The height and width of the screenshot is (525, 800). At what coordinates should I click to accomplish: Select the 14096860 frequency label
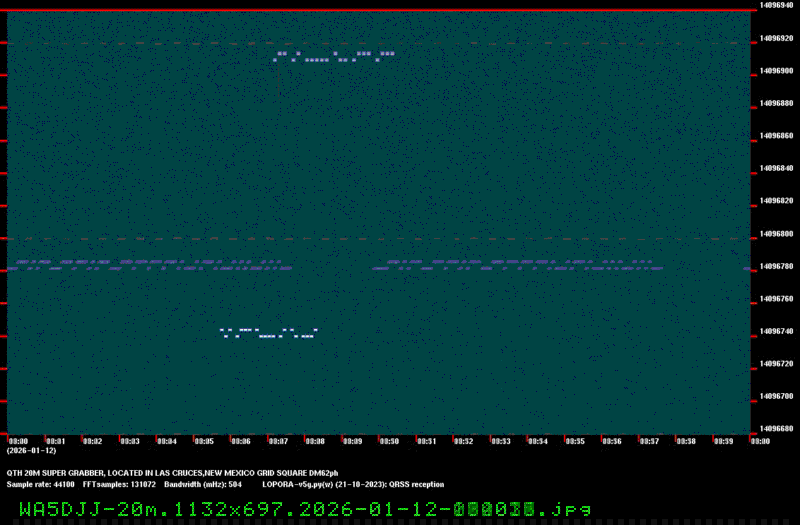776,136
